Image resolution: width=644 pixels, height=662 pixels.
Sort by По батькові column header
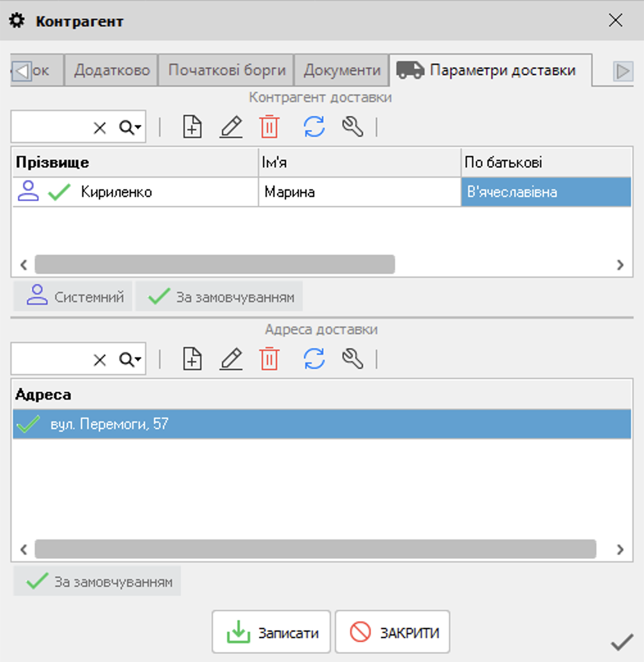(546, 162)
